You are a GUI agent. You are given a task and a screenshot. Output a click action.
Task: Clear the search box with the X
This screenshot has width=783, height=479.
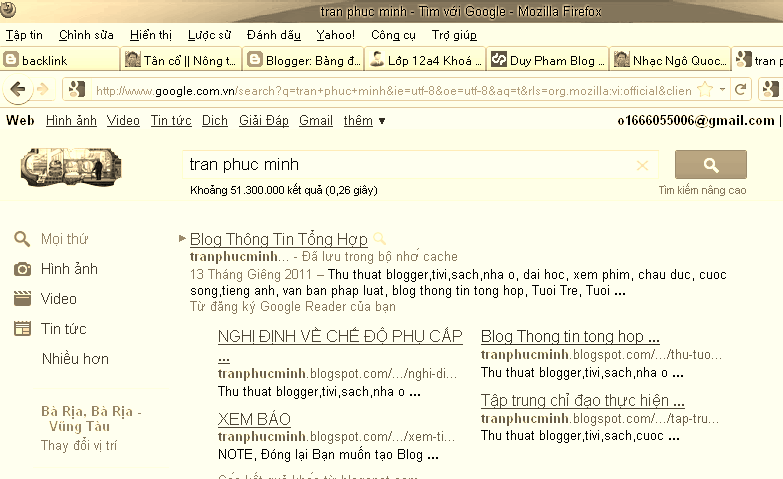click(x=643, y=165)
